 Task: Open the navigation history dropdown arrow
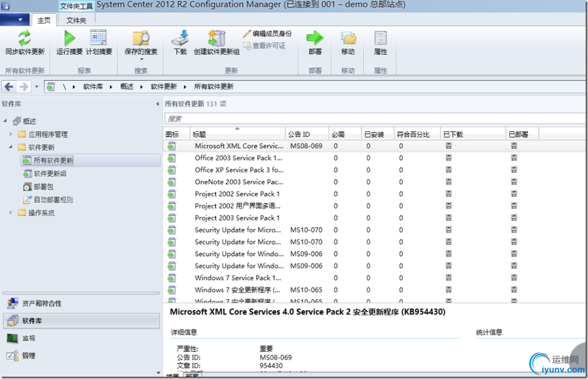pos(37,86)
